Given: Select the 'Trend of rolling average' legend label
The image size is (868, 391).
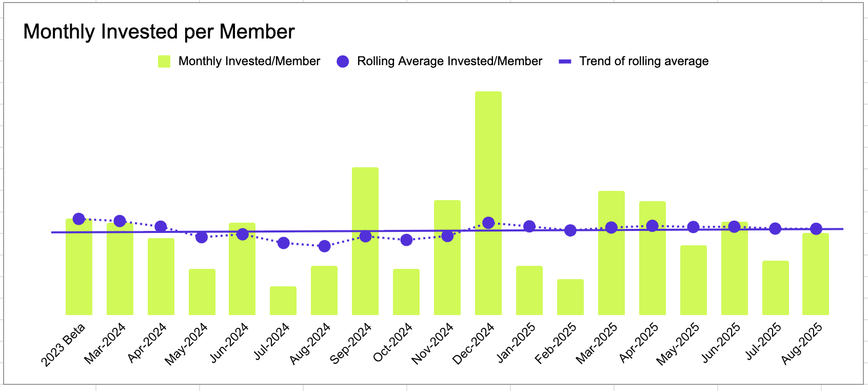Looking at the screenshot, I should (x=644, y=62).
